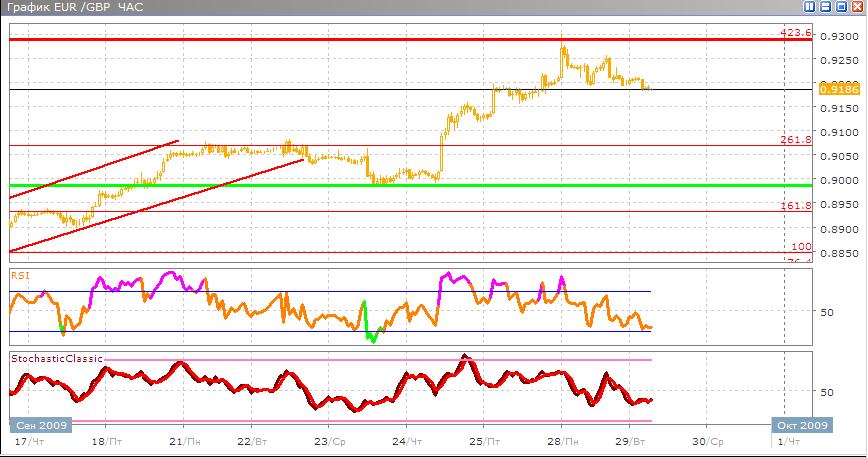This screenshot has width=868, height=458.
Task: Click the 261.8 Fibonacci level label
Action: coord(795,140)
